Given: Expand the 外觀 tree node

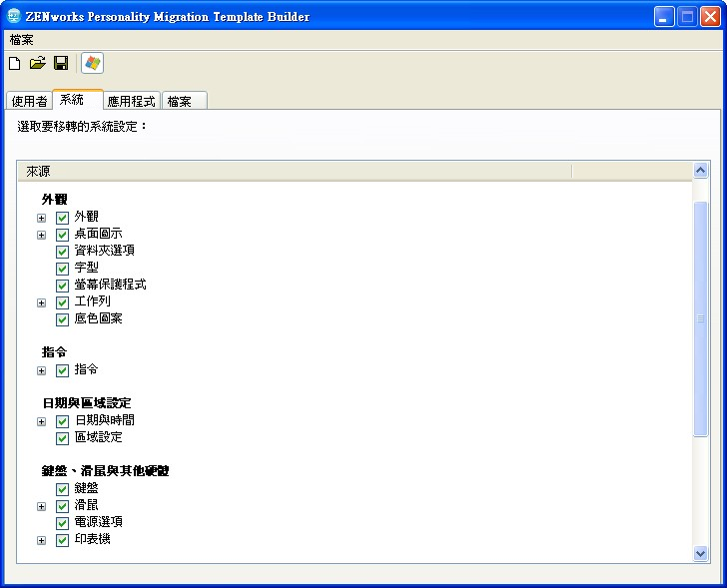Looking at the screenshot, I should [x=41, y=218].
